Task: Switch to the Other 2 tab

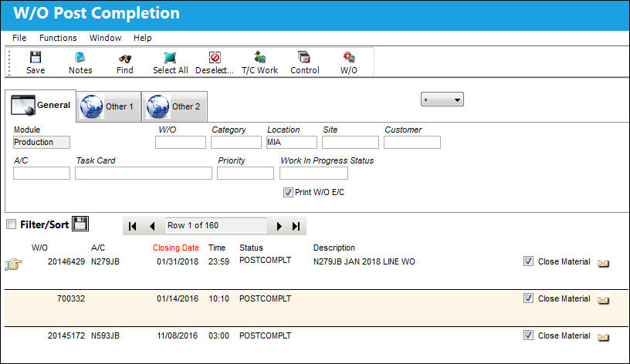Action: 174,106
